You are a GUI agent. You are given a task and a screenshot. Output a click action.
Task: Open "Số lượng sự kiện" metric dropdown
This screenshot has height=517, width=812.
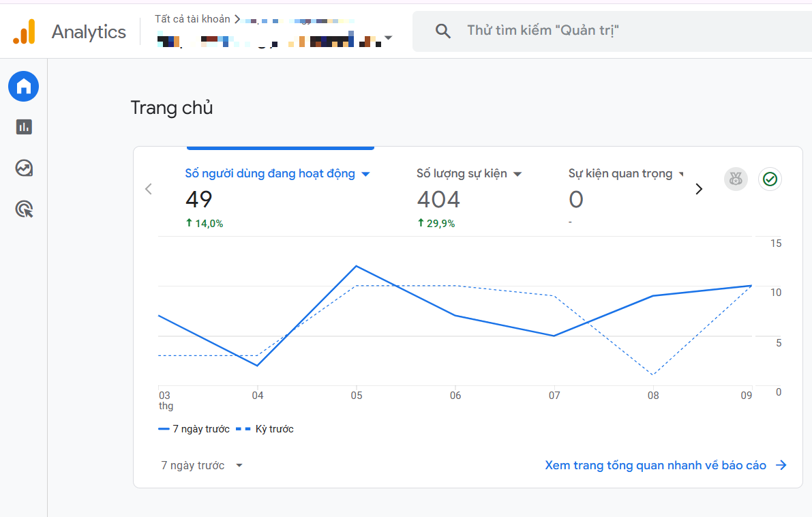pyautogui.click(x=517, y=174)
